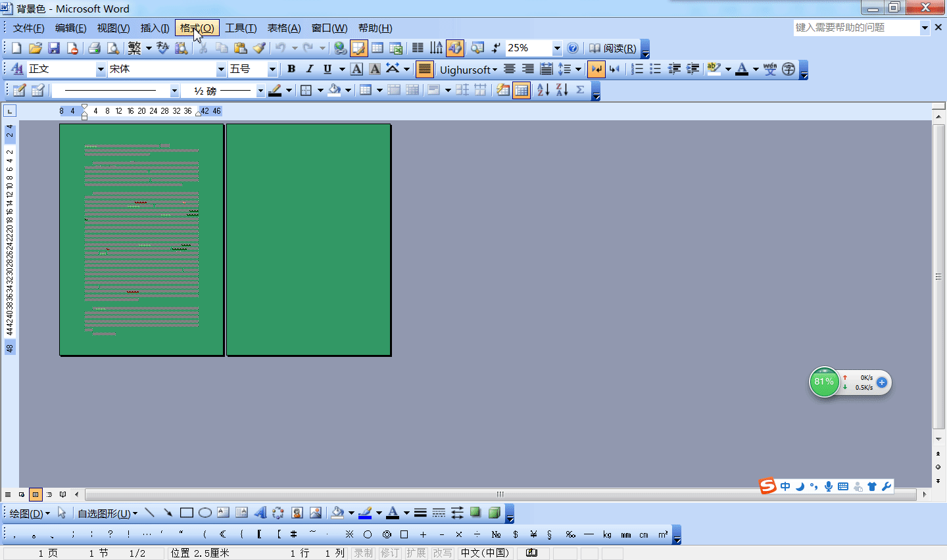The width and height of the screenshot is (947, 560).
Task: Open the 文件 File menu
Action: point(29,28)
